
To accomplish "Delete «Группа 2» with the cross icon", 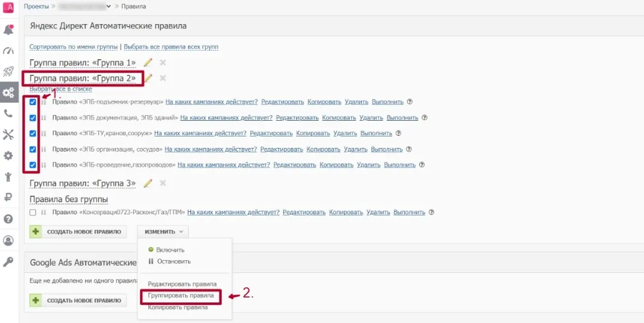I will pyautogui.click(x=163, y=78).
